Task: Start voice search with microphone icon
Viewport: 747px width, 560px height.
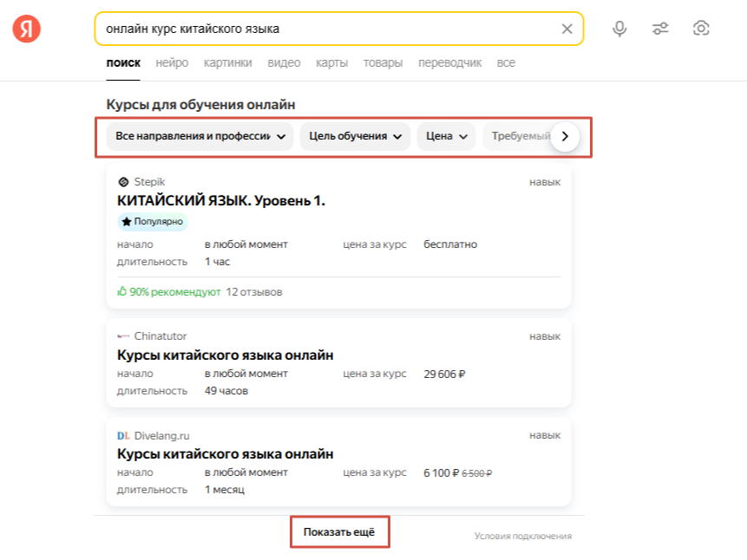Action: [619, 29]
